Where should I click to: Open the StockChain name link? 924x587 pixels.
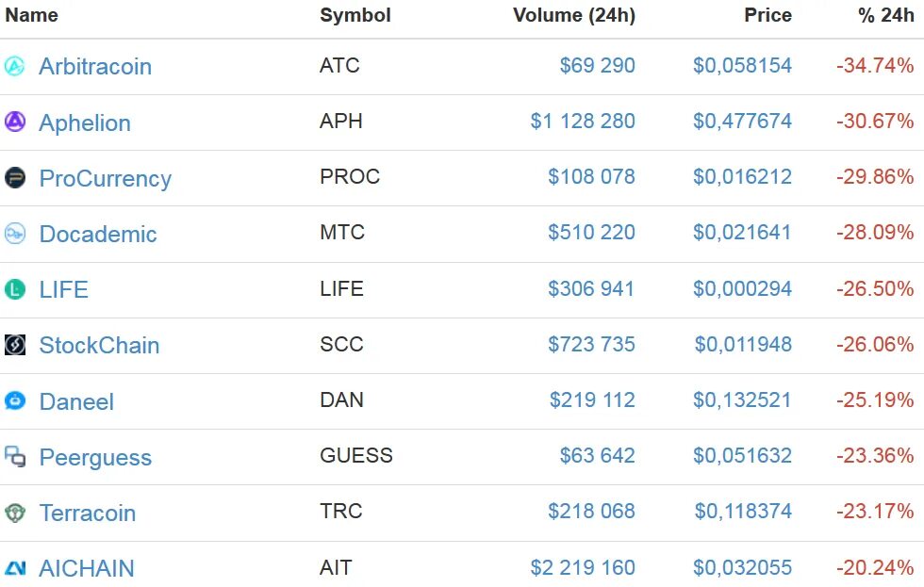(x=99, y=345)
